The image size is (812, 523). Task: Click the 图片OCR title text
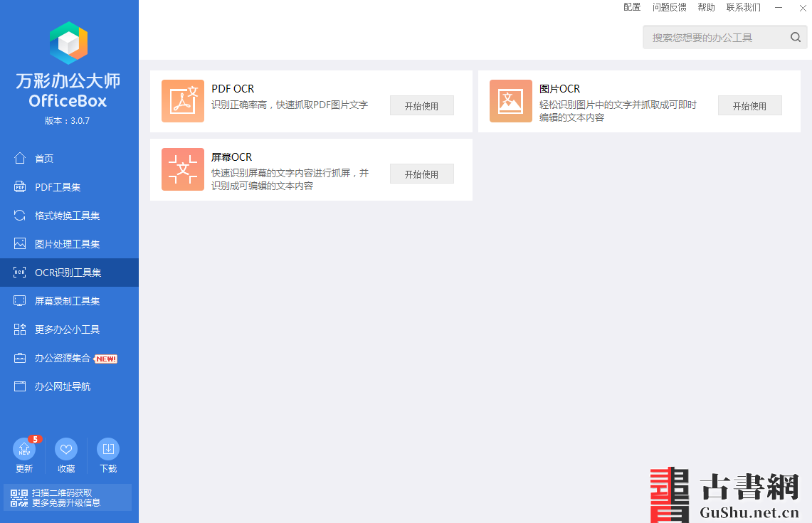tap(560, 88)
